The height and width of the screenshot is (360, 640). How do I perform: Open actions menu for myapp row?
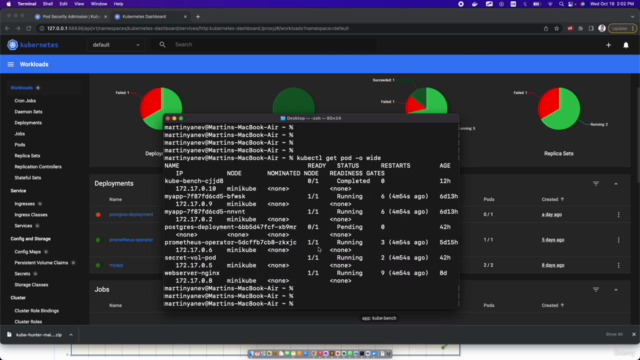(x=618, y=265)
